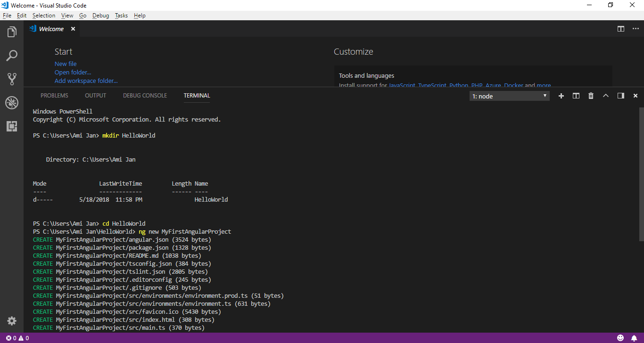Viewport: 644px width, 343px height.
Task: Open the terminal selector dropdown '1: node'
Action: (510, 96)
